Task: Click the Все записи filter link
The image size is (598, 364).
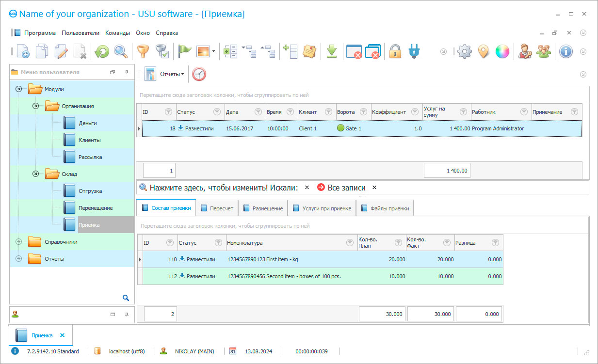Action: coord(346,188)
